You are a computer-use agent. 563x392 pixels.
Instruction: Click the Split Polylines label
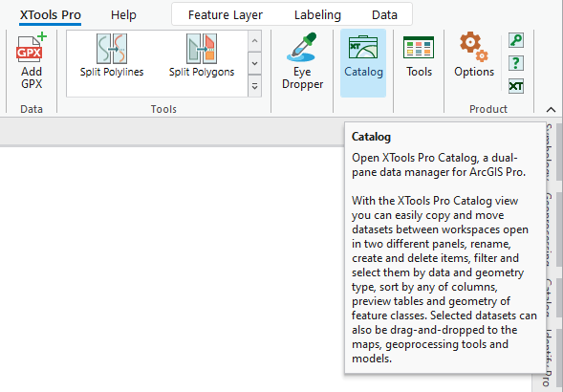(x=112, y=72)
